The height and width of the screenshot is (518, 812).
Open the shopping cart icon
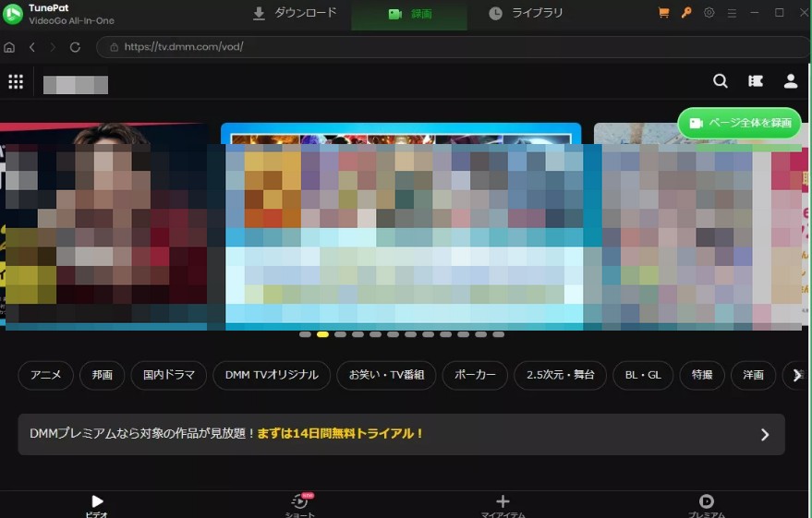(x=663, y=12)
